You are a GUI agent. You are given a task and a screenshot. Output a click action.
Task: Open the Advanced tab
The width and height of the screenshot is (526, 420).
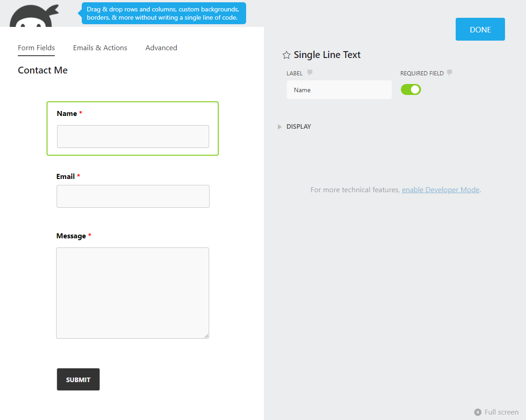[161, 47]
